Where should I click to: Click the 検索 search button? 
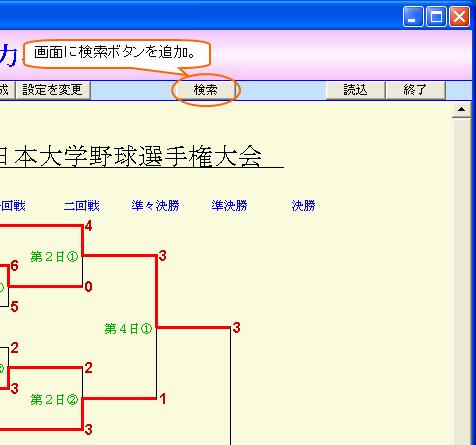205,90
